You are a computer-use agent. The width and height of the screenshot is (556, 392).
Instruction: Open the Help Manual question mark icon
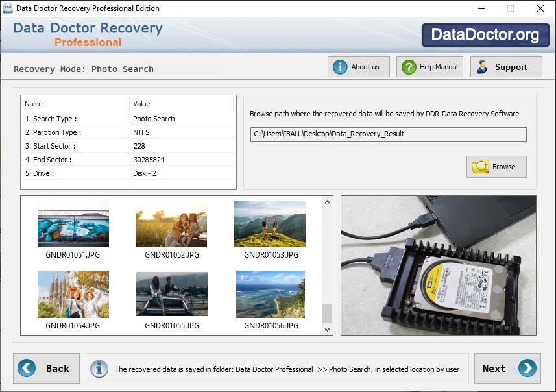[407, 66]
